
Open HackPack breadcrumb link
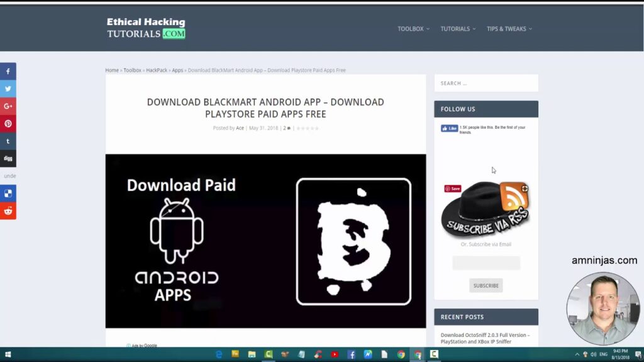[157, 70]
